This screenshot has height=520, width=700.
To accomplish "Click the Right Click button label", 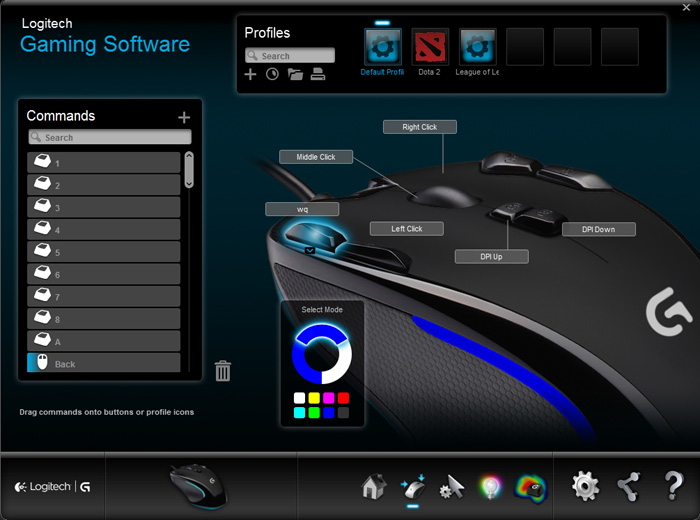I will pos(420,127).
